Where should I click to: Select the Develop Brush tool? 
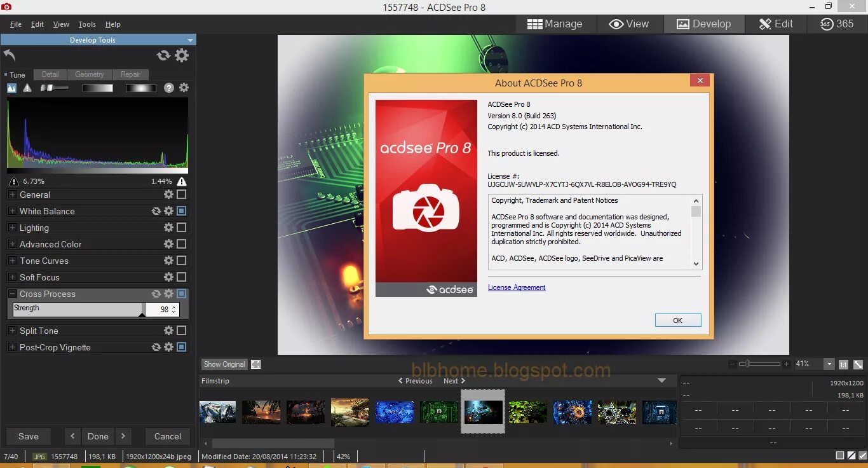(x=54, y=88)
